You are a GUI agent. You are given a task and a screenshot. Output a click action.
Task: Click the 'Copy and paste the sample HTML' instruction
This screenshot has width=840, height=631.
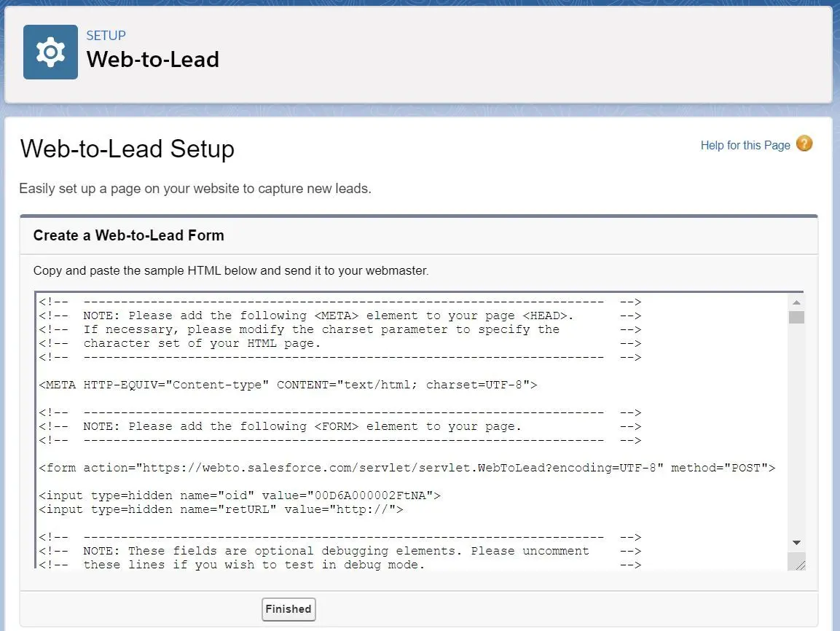tap(231, 270)
